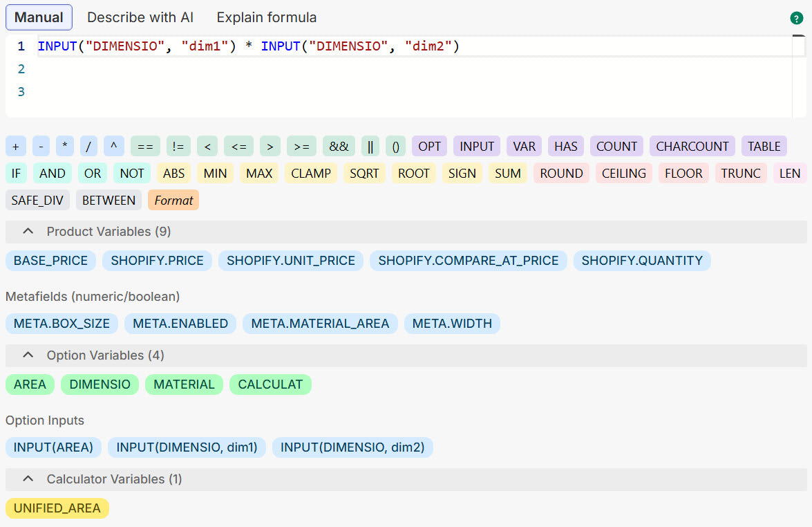Collapse the Calculator Variables section
The width and height of the screenshot is (812, 527).
406,479
